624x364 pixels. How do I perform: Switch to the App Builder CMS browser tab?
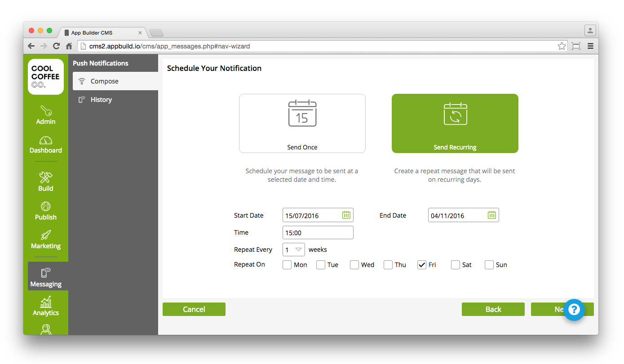(103, 33)
